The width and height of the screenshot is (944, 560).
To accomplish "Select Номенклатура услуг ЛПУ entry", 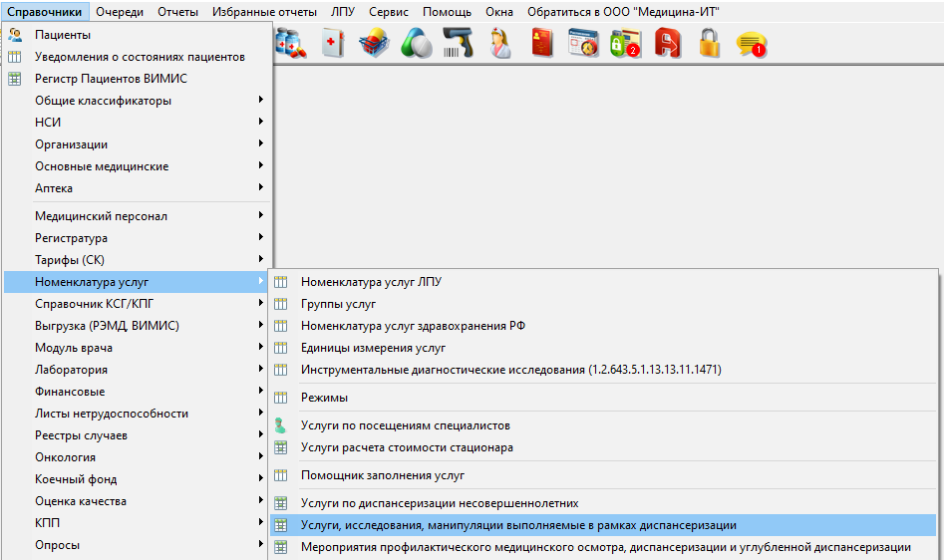I will coord(371,282).
